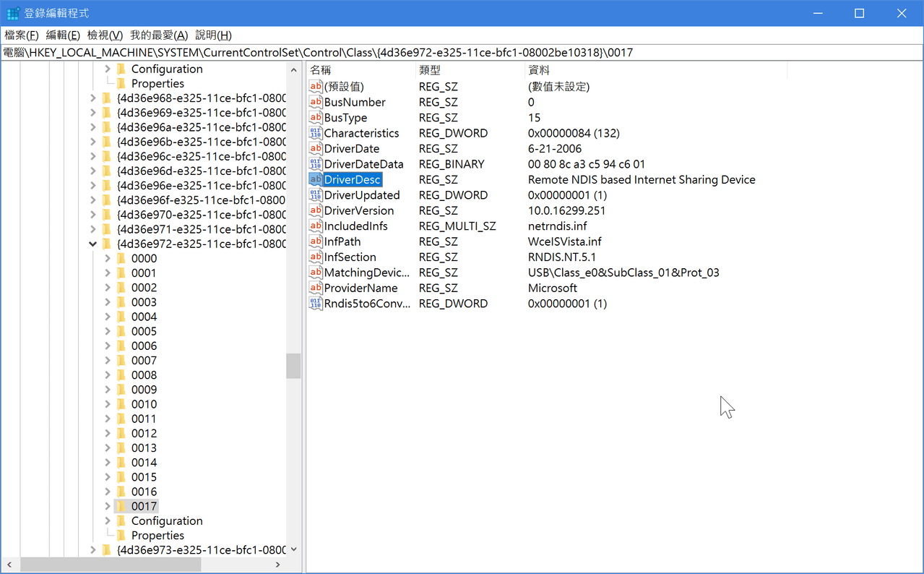Click the ab icon beside BusType
The width and height of the screenshot is (924, 574).
point(315,117)
